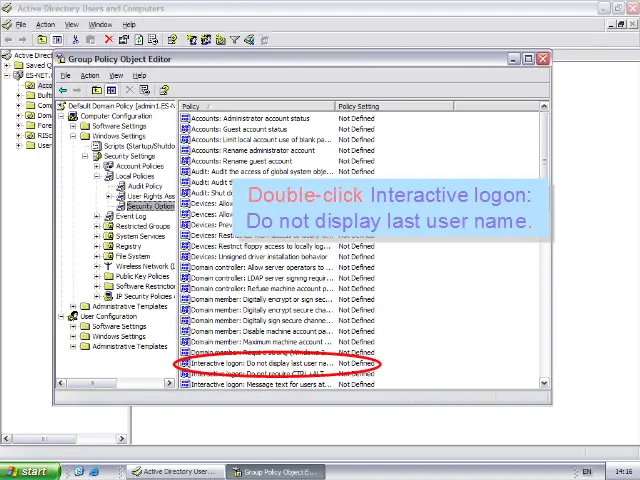Screen dimensions: 640x480
Task: Sort by Policy Setting column header
Action: coord(394,106)
